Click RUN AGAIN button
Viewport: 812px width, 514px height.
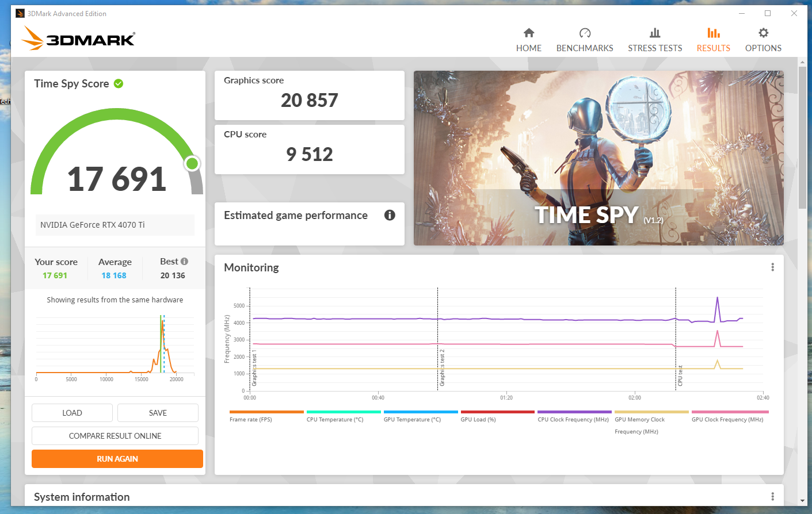point(117,459)
